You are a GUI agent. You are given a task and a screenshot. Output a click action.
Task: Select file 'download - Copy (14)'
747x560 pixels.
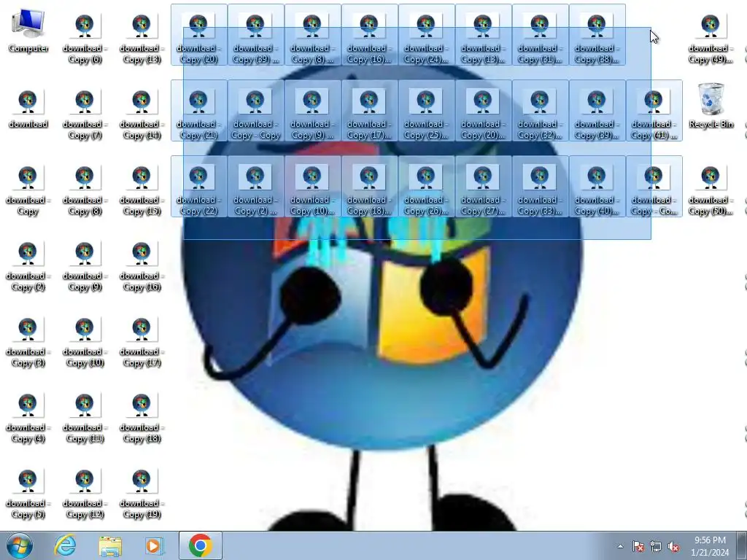[x=142, y=114]
